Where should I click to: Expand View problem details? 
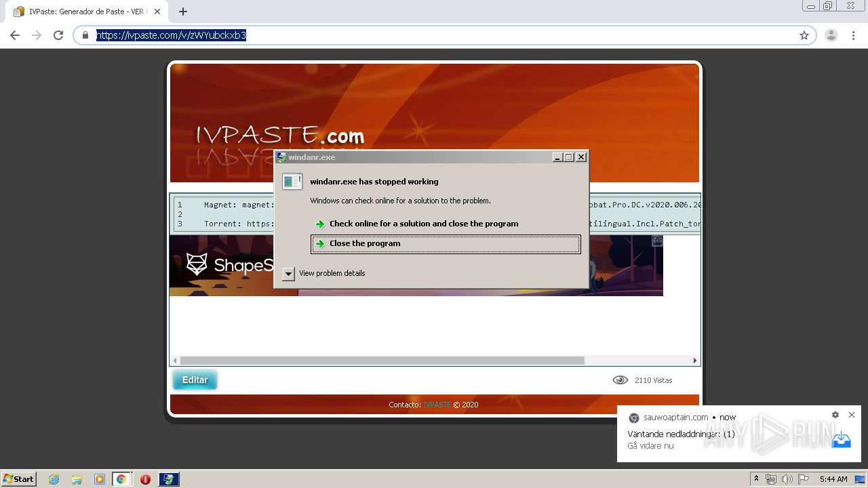tap(289, 273)
